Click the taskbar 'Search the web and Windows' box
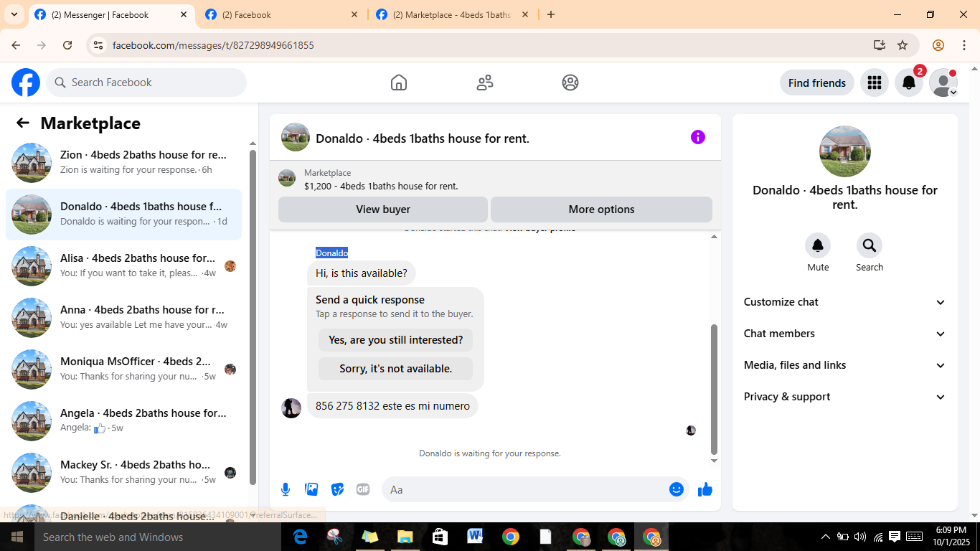980x551 pixels. [158, 537]
